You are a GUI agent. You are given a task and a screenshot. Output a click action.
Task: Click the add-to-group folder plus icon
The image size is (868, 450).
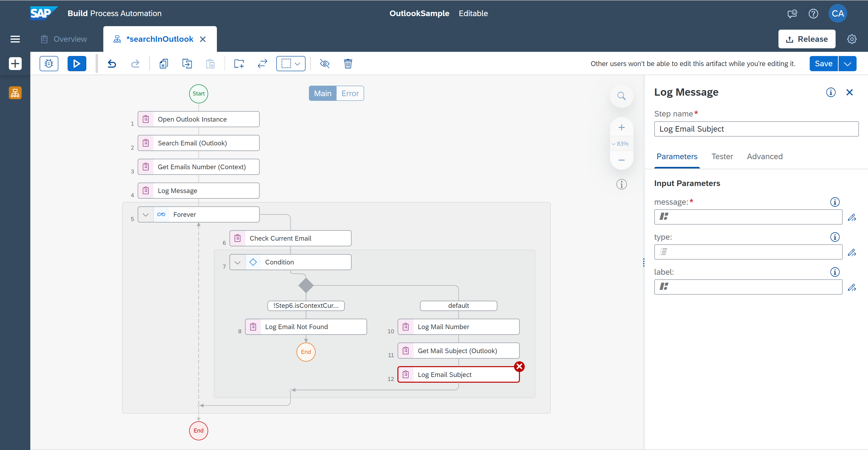pyautogui.click(x=239, y=63)
